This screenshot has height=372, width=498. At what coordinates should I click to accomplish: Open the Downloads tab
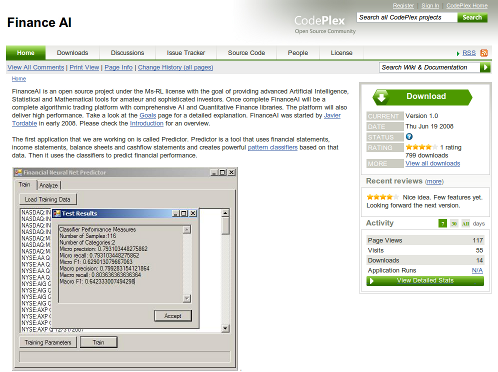coord(72,53)
